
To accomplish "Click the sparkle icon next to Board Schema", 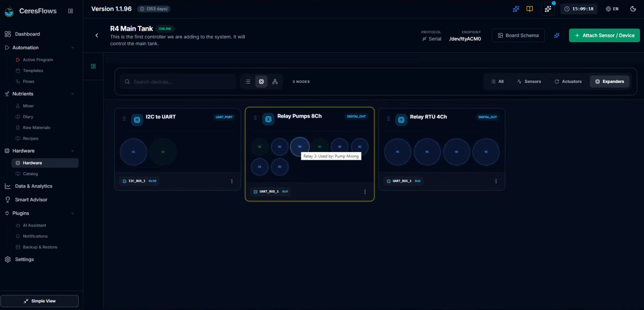I will click(x=557, y=35).
